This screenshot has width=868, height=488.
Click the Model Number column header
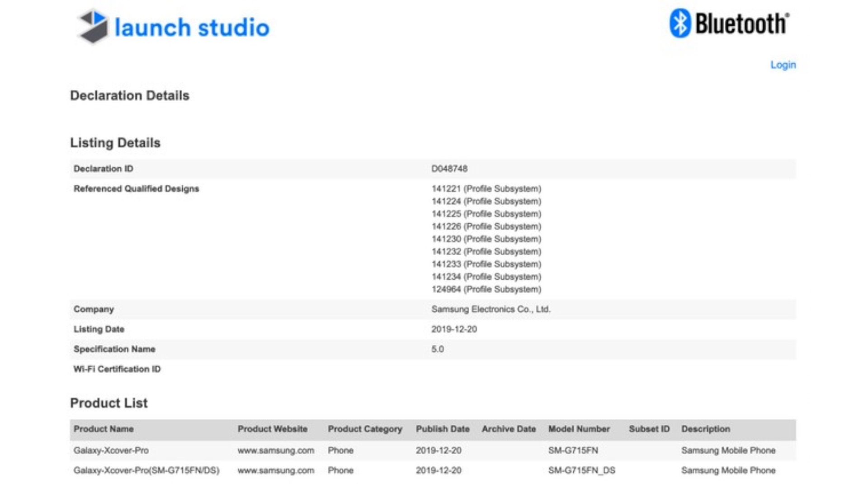click(x=579, y=429)
